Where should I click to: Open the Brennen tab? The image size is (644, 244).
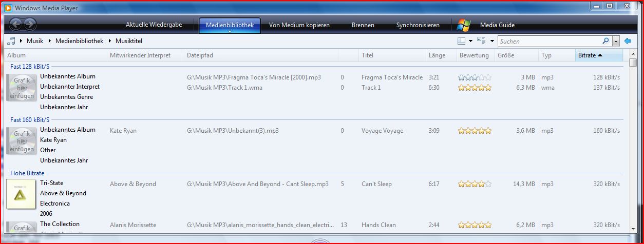point(363,25)
